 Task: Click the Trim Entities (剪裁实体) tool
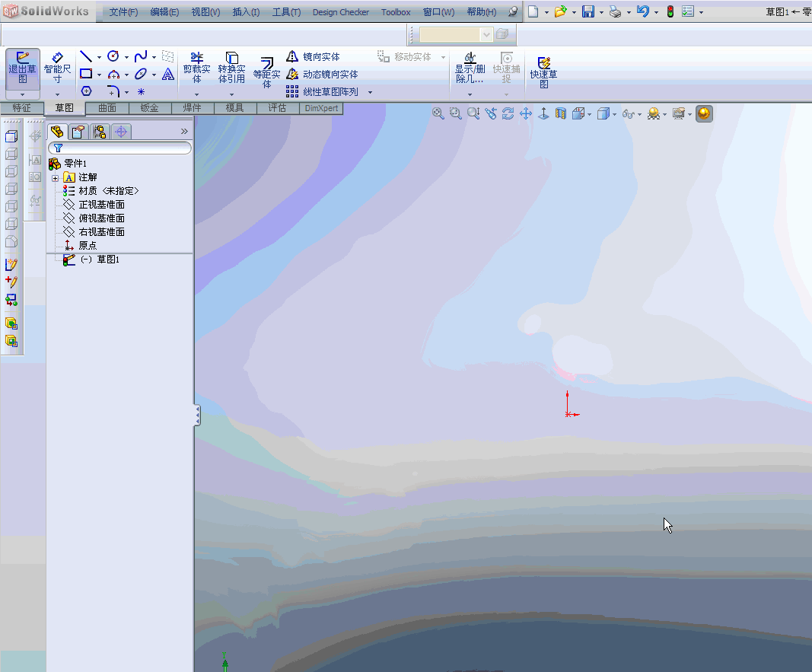pyautogui.click(x=197, y=68)
